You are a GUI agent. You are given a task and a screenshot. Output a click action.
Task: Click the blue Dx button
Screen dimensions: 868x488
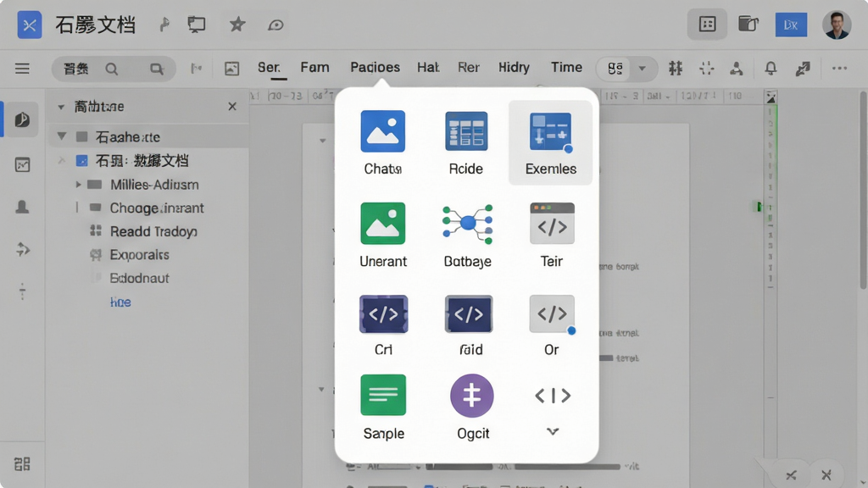click(x=791, y=25)
